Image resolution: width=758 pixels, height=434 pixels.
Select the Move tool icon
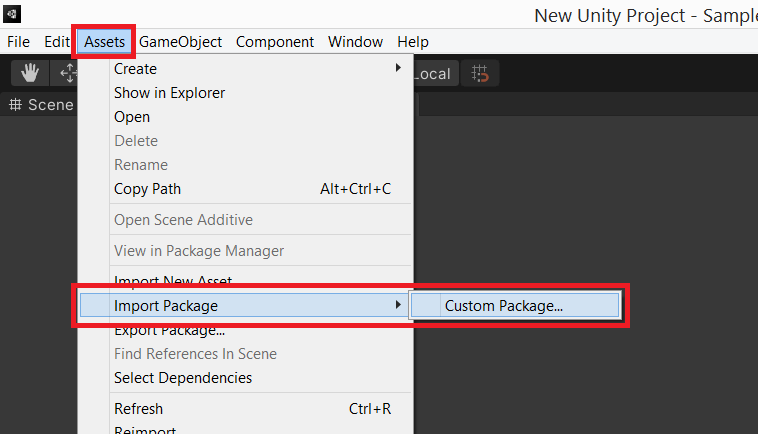(68, 73)
